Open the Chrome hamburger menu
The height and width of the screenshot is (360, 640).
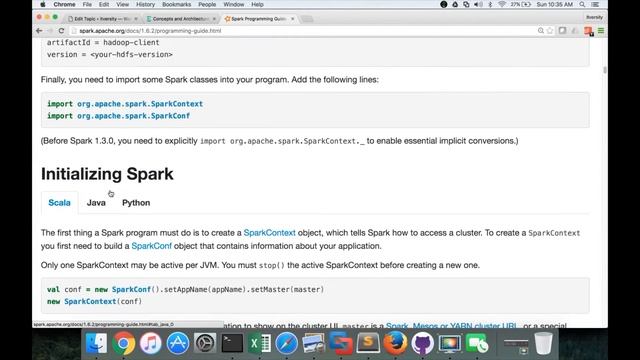point(601,31)
